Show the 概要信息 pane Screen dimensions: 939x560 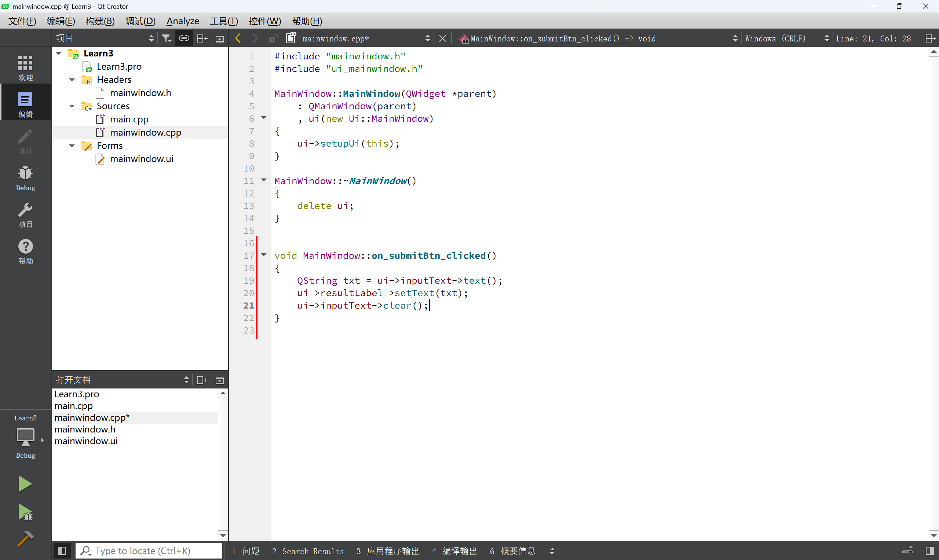point(512,551)
